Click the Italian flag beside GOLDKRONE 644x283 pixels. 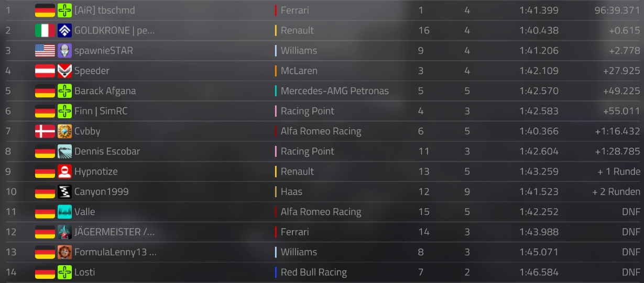(45, 30)
